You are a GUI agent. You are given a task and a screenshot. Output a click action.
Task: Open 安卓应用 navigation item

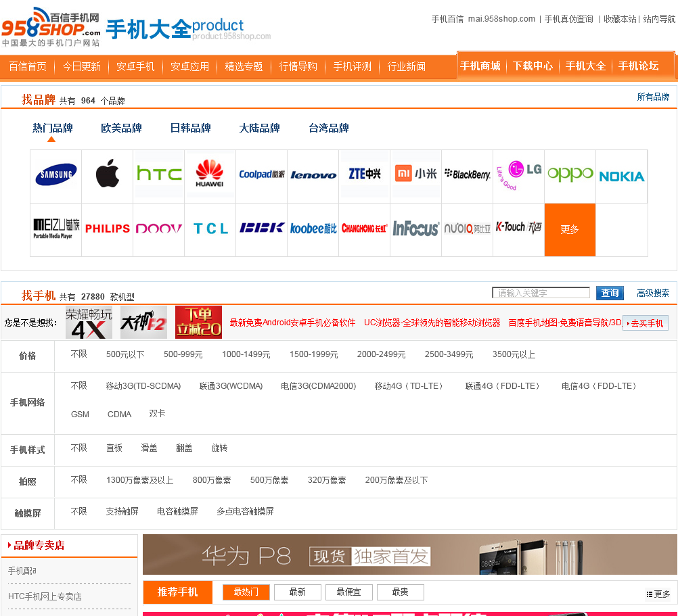(190, 66)
